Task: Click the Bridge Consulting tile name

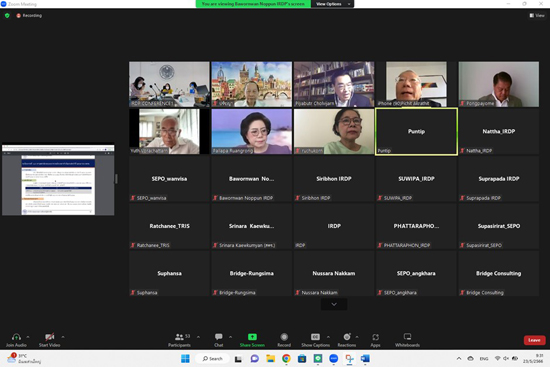Action: [498, 273]
